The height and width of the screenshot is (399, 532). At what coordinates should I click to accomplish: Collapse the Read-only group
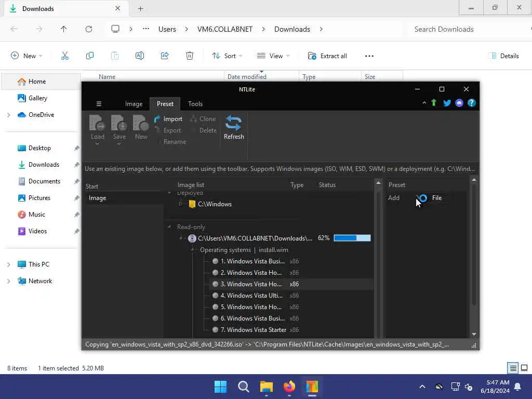(x=169, y=227)
